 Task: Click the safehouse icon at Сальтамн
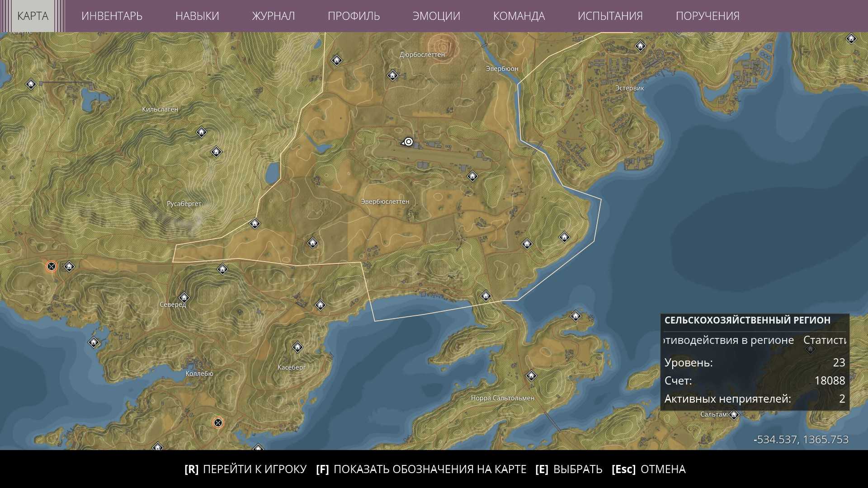pyautogui.click(x=734, y=414)
